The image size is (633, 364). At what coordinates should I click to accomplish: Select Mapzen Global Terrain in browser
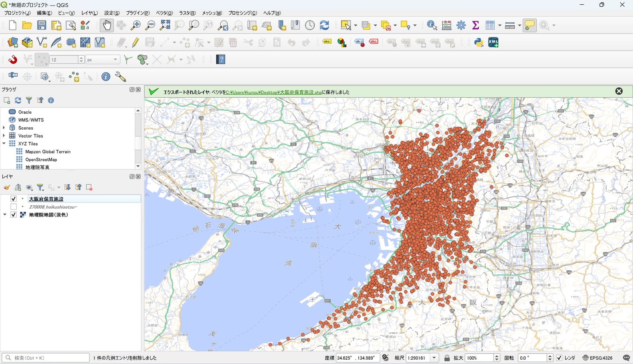click(x=48, y=151)
